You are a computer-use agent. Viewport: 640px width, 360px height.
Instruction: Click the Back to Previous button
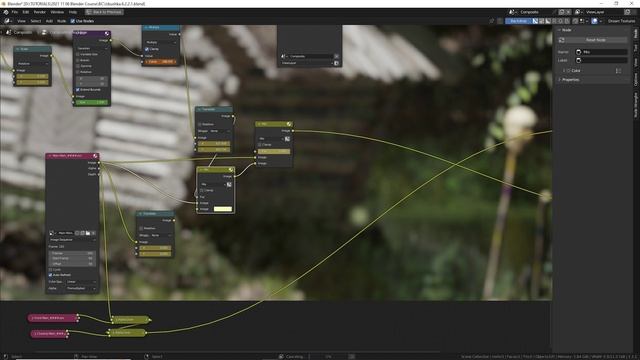pyautogui.click(x=104, y=12)
